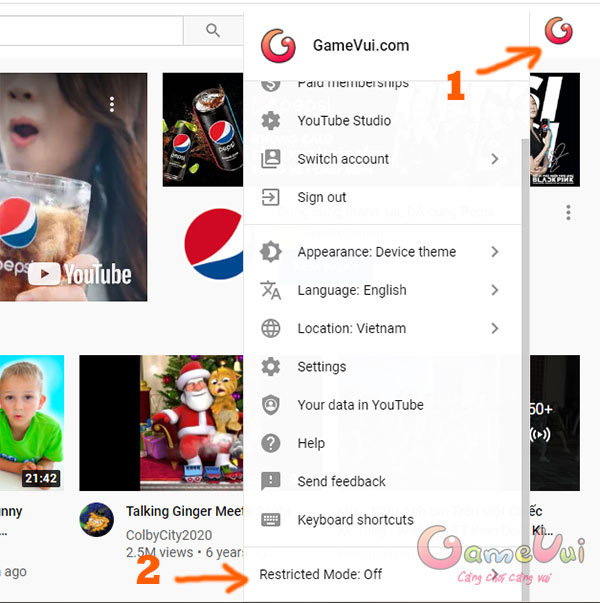Click the Settings gear icon
Screen dimensions: 600x603
coord(271,366)
